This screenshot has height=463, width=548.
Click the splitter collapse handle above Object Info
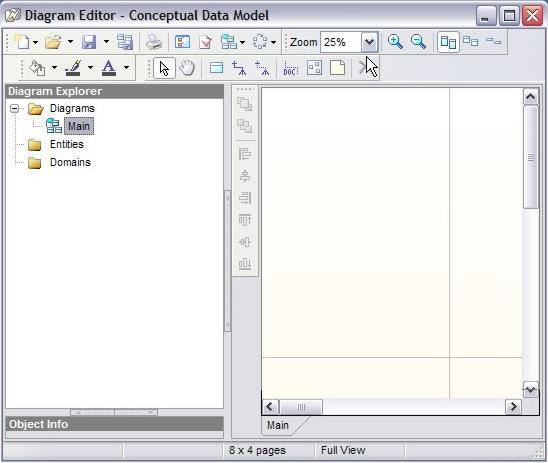pos(114,412)
